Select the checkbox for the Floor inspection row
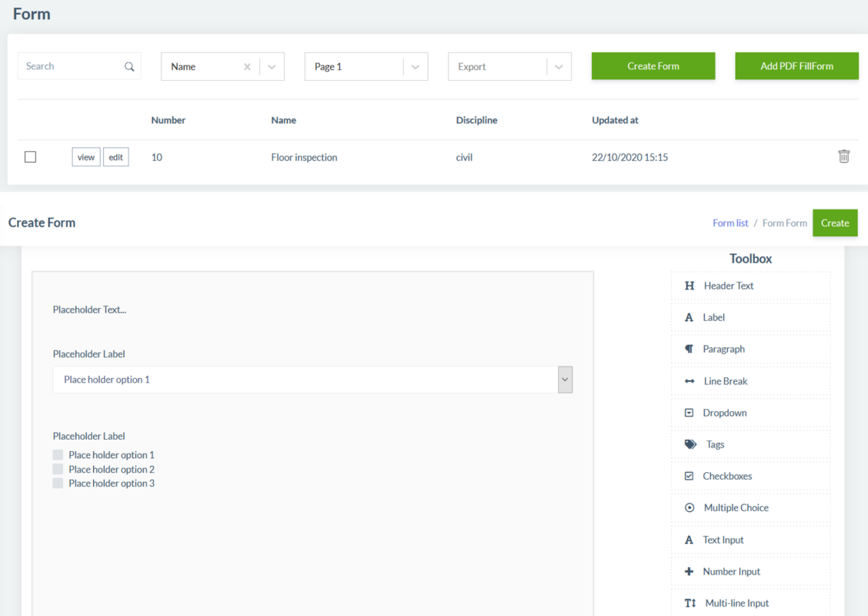 30,156
